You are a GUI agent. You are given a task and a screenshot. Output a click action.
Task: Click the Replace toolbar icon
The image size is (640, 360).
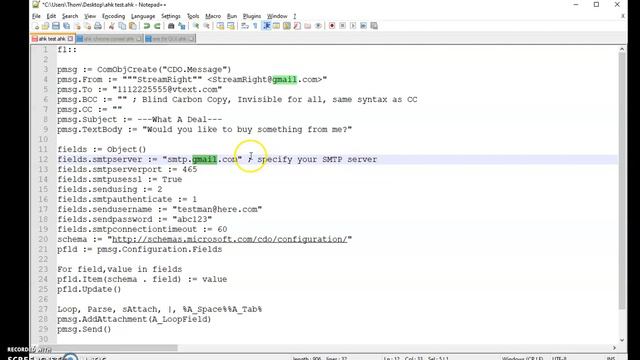coord(182,26)
